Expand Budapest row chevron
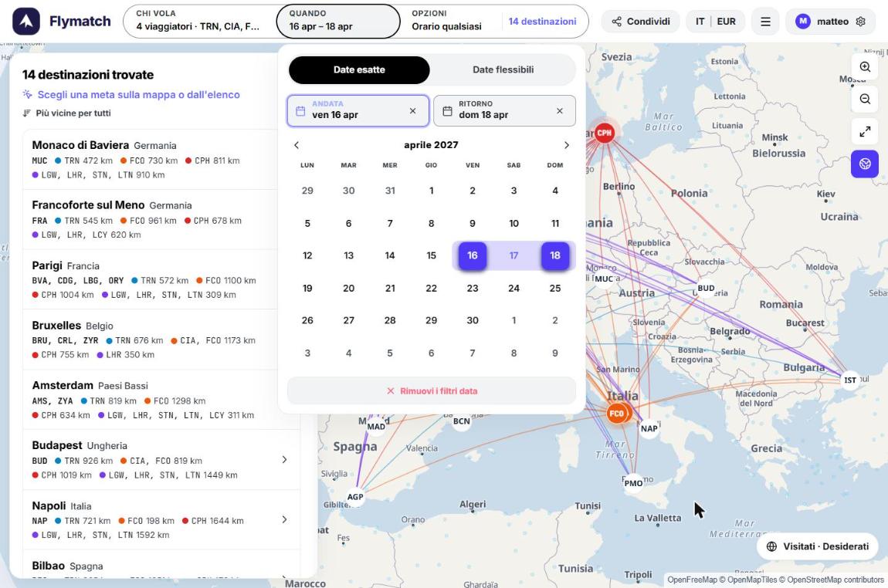 [284, 460]
